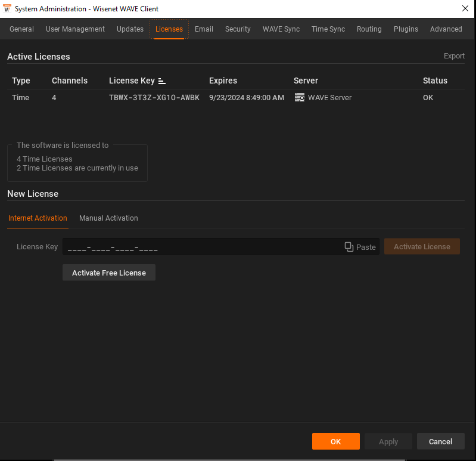The height and width of the screenshot is (461, 476).
Task: Click '2 Time Licenses are currently in use' text
Action: click(x=77, y=168)
